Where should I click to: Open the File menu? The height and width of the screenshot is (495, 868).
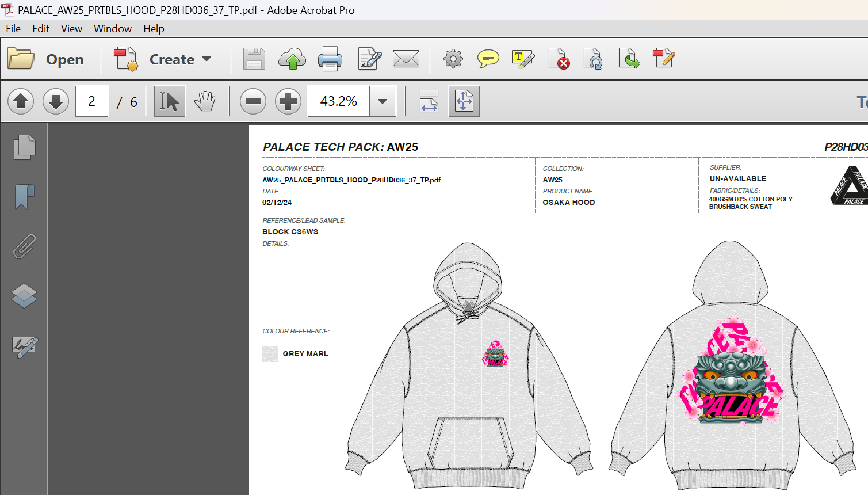tap(13, 29)
